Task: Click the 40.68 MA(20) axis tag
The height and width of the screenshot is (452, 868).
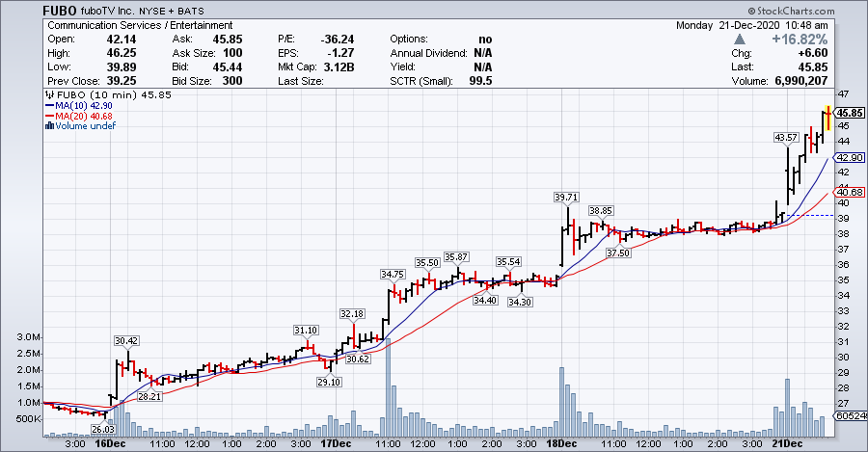Action: point(849,193)
